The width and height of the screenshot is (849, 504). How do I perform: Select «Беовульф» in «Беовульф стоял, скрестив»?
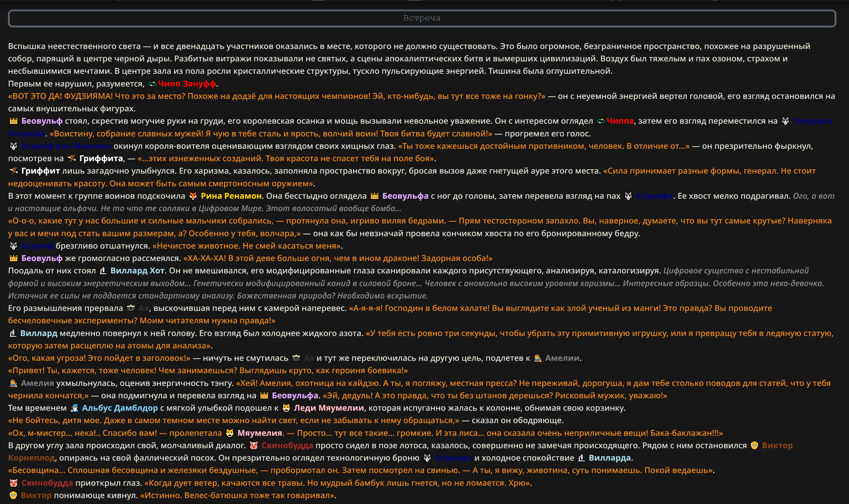42,121
